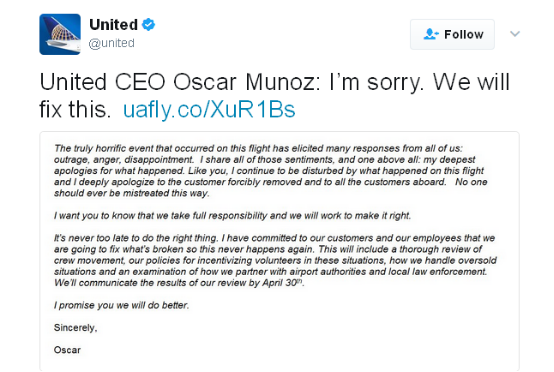Click the 'take full responsibility' sentence

(x=232, y=216)
